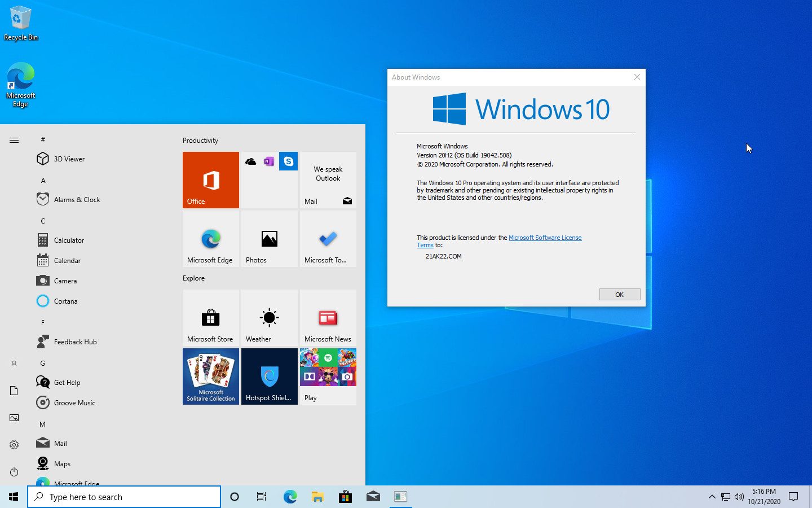The width and height of the screenshot is (812, 508).
Task: Open Get Help from the app list
Action: tap(101, 383)
